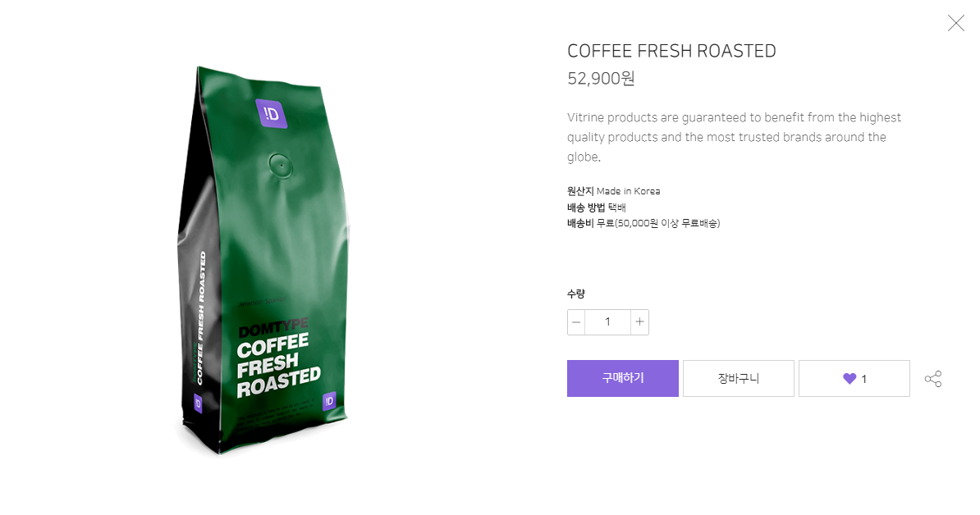Image resolution: width=980 pixels, height=515 pixels.
Task: Click the purple heart icon
Action: (849, 378)
